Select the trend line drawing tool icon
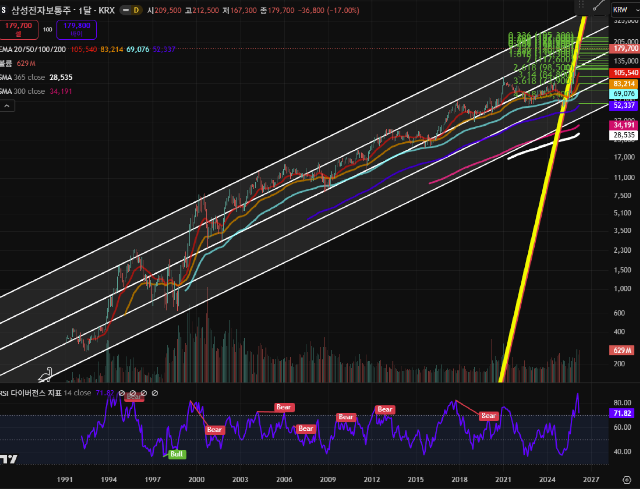 coord(599,6)
